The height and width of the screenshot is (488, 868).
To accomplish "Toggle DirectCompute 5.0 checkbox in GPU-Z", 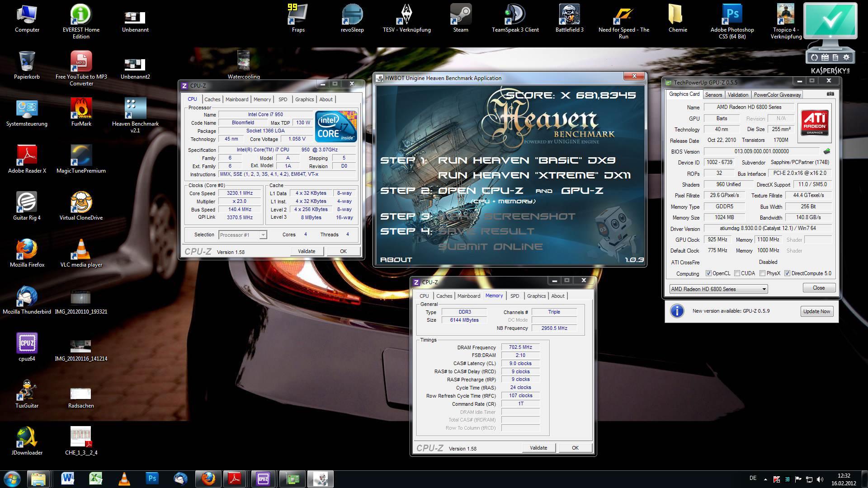I will [x=787, y=273].
